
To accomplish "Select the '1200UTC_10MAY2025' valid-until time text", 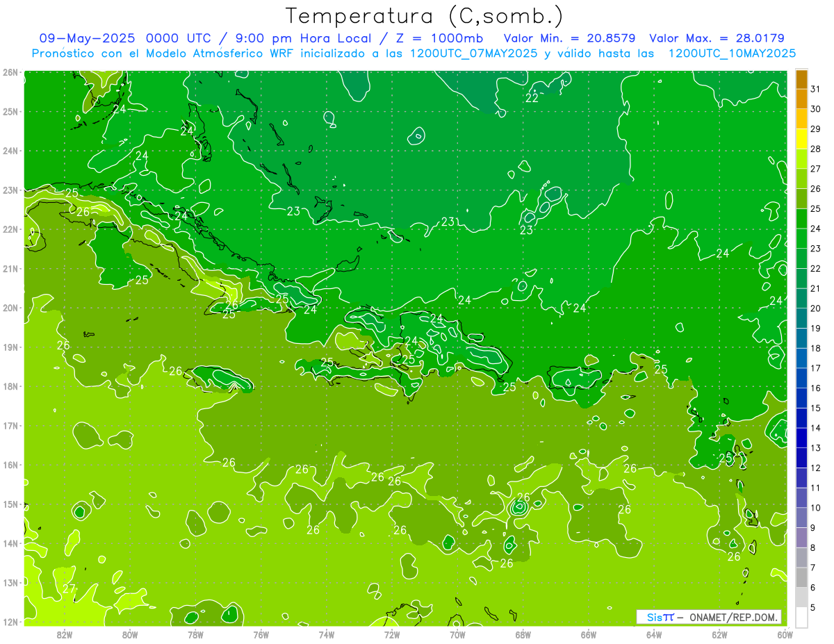I will [733, 53].
